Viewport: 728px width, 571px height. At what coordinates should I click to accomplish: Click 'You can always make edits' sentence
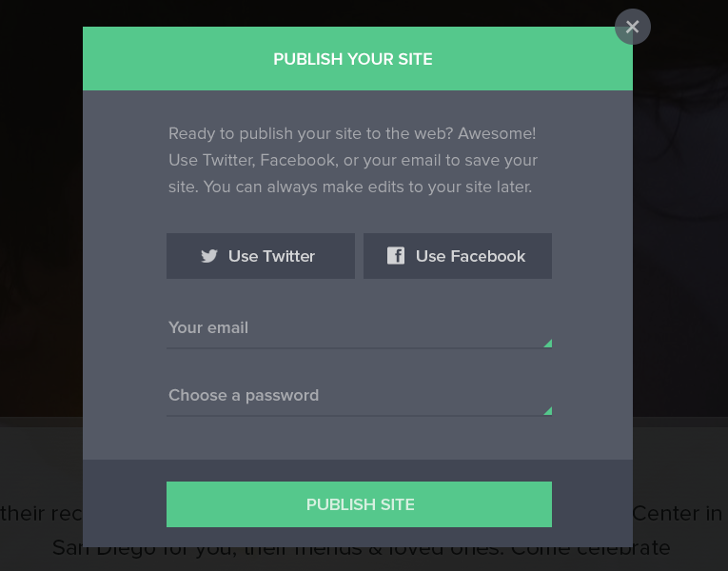[x=367, y=187]
